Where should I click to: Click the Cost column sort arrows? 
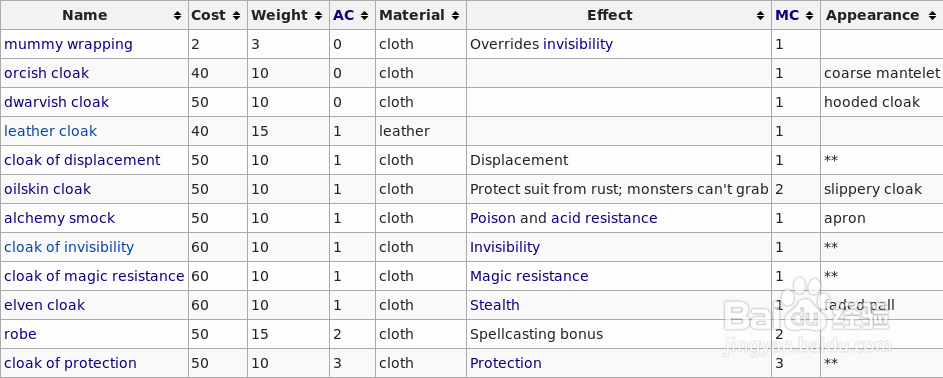click(236, 16)
